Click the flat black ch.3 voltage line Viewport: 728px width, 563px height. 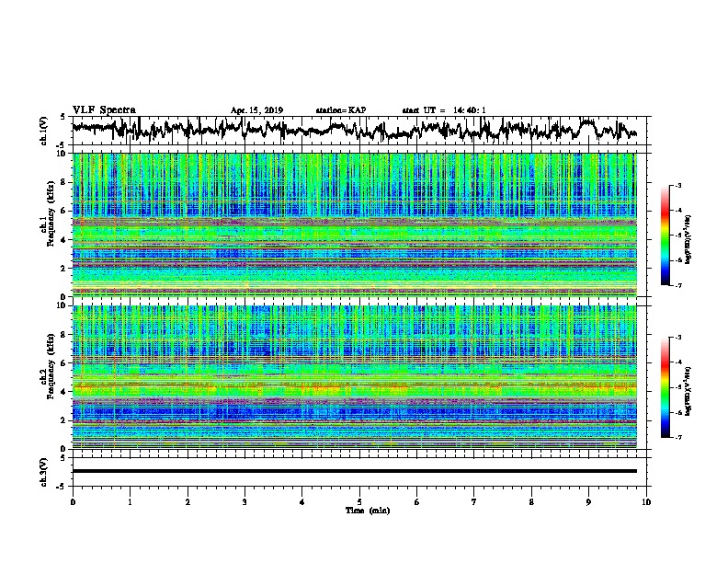pyautogui.click(x=355, y=471)
